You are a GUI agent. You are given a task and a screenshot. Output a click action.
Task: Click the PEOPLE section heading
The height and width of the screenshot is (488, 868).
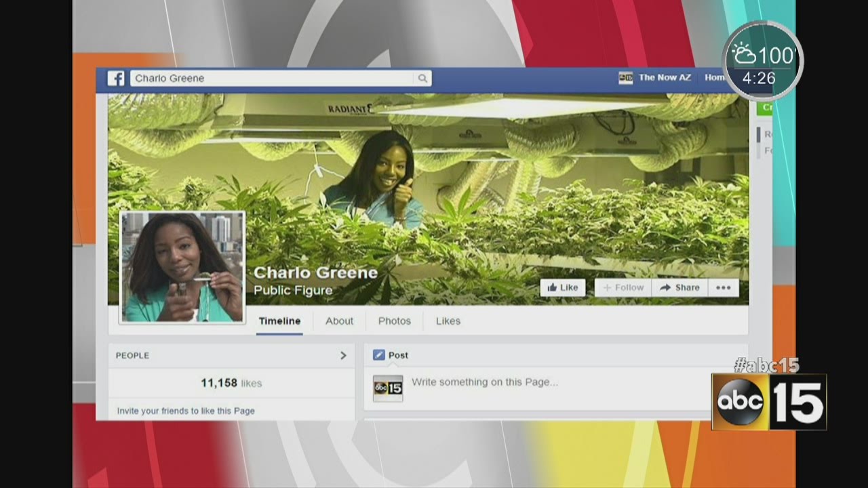coord(132,355)
